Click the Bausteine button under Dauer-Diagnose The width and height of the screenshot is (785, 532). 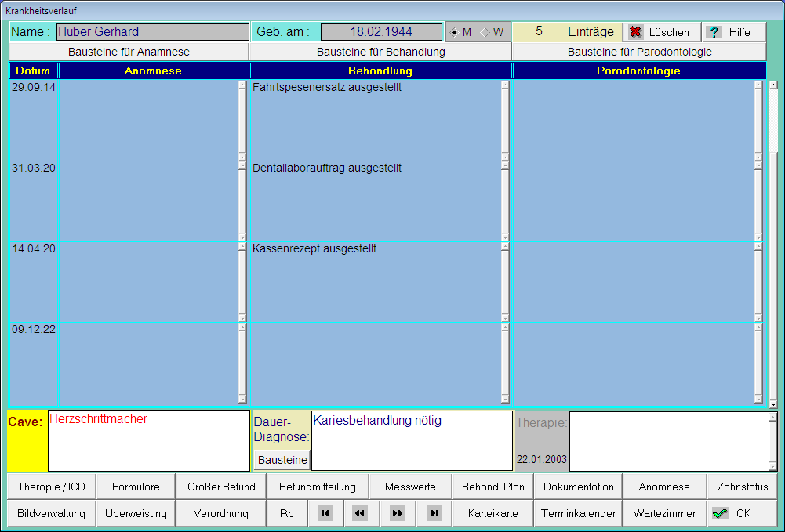coord(282,460)
